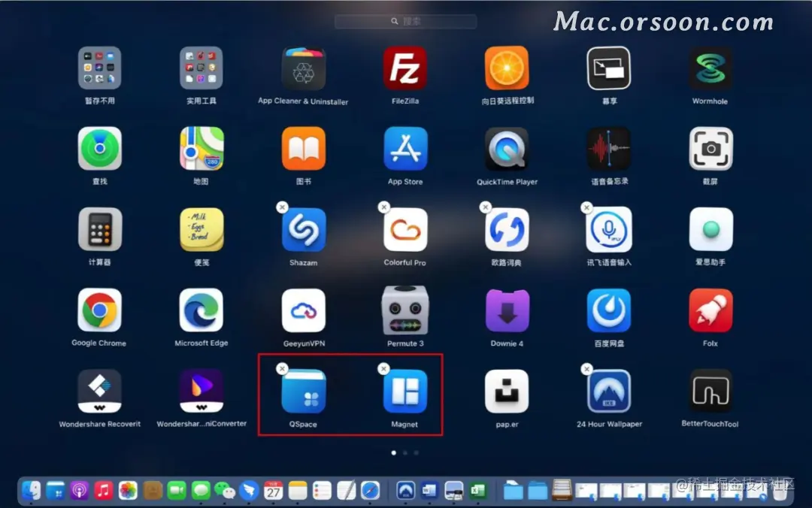Switch to the second Launchpad page dot
Viewport: 812px width, 508px height.
[x=405, y=452]
